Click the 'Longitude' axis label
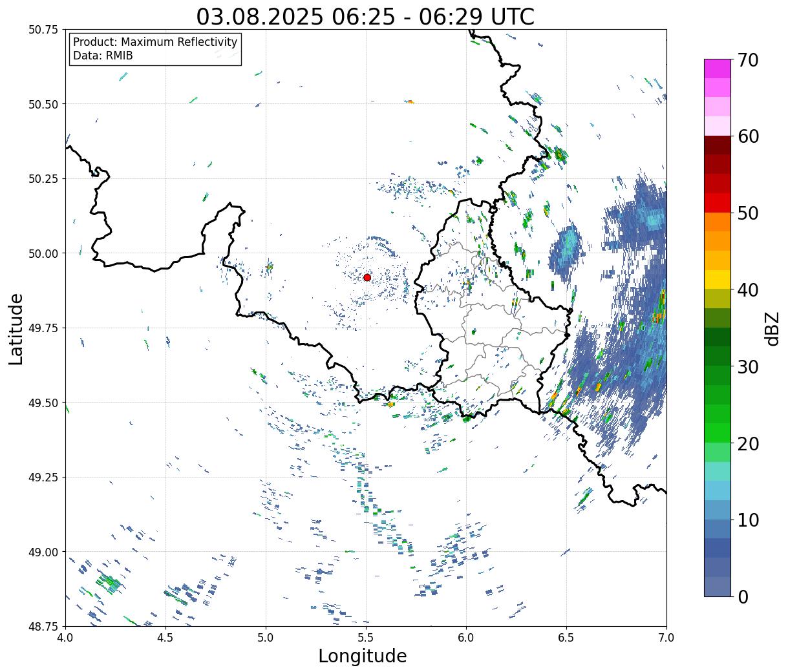Viewport: 788px width, 672px height. (x=363, y=656)
